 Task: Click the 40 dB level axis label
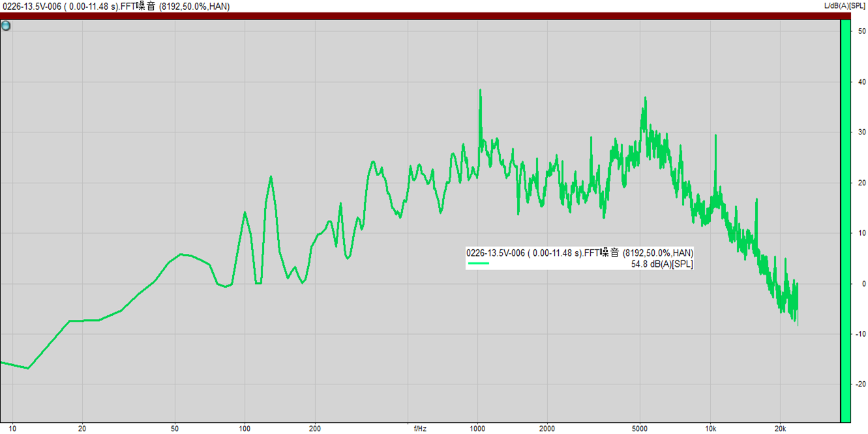pyautogui.click(x=861, y=82)
